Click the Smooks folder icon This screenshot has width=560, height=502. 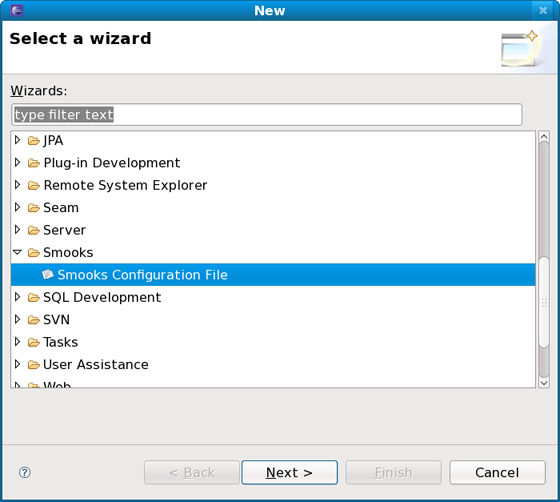click(x=34, y=253)
